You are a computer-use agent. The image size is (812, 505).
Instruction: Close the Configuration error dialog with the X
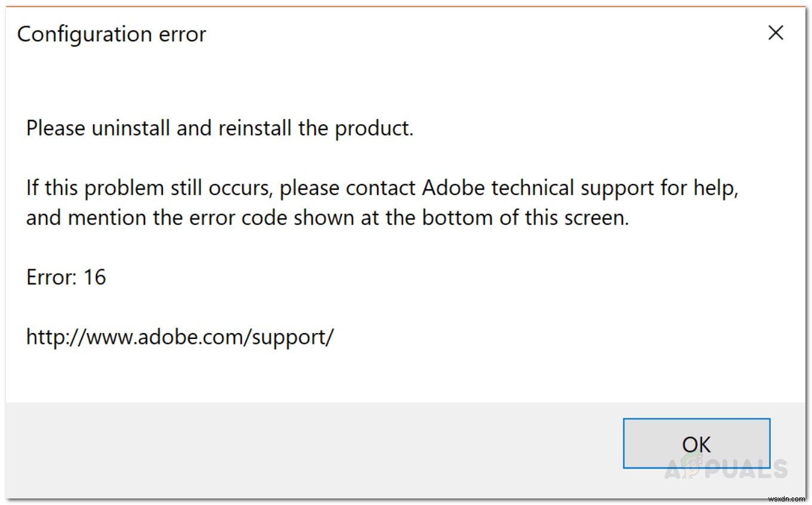pos(775,33)
